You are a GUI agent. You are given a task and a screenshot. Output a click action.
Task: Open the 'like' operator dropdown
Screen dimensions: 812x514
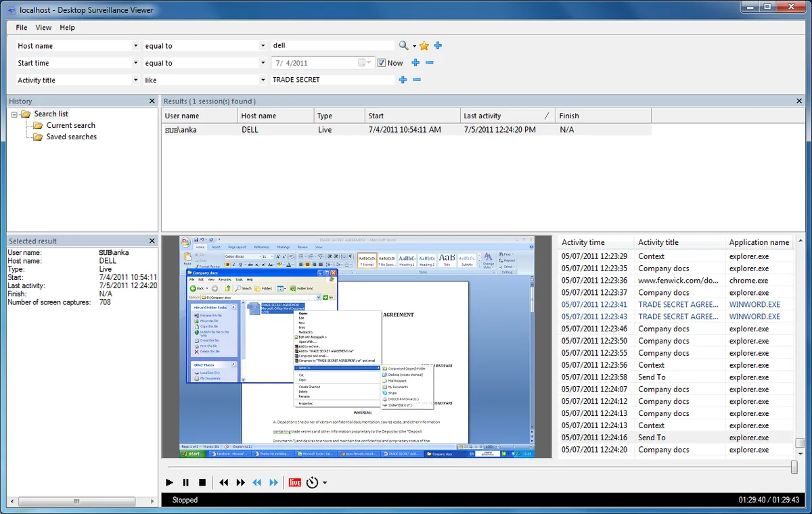[263, 79]
